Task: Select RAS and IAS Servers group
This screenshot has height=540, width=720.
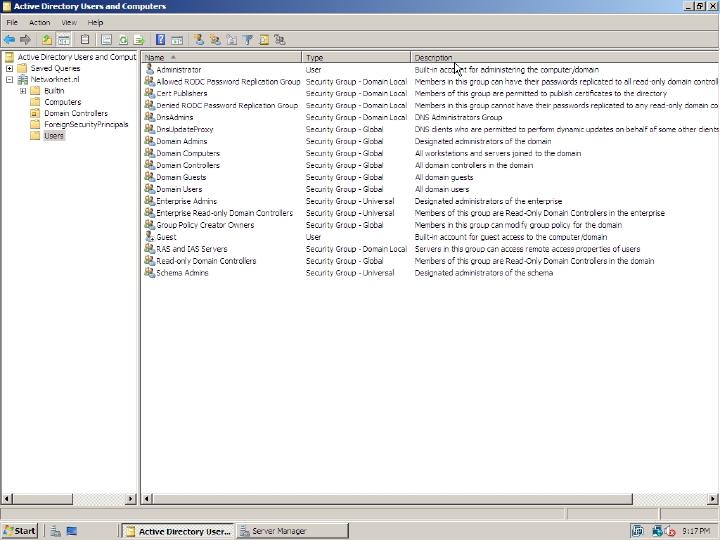Action: (191, 248)
